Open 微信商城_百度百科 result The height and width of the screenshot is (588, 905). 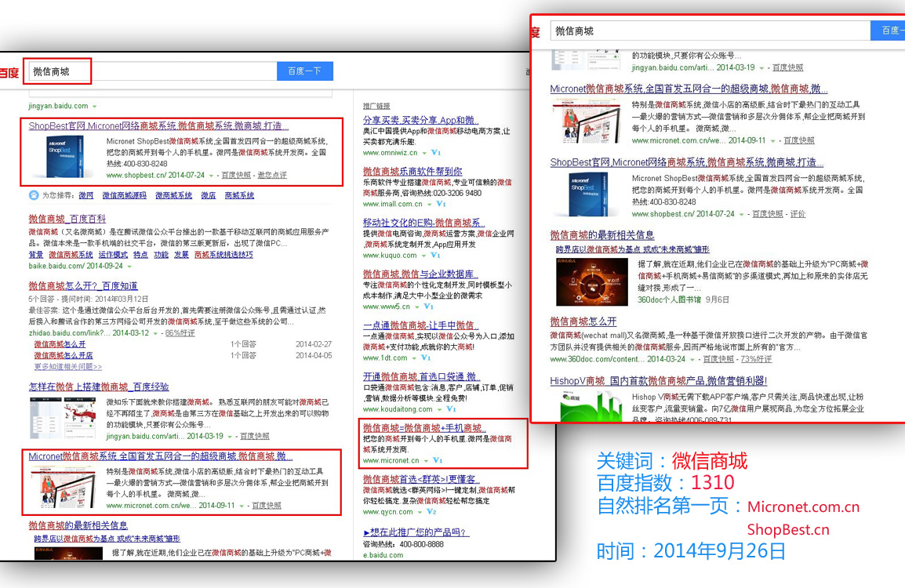click(67, 219)
